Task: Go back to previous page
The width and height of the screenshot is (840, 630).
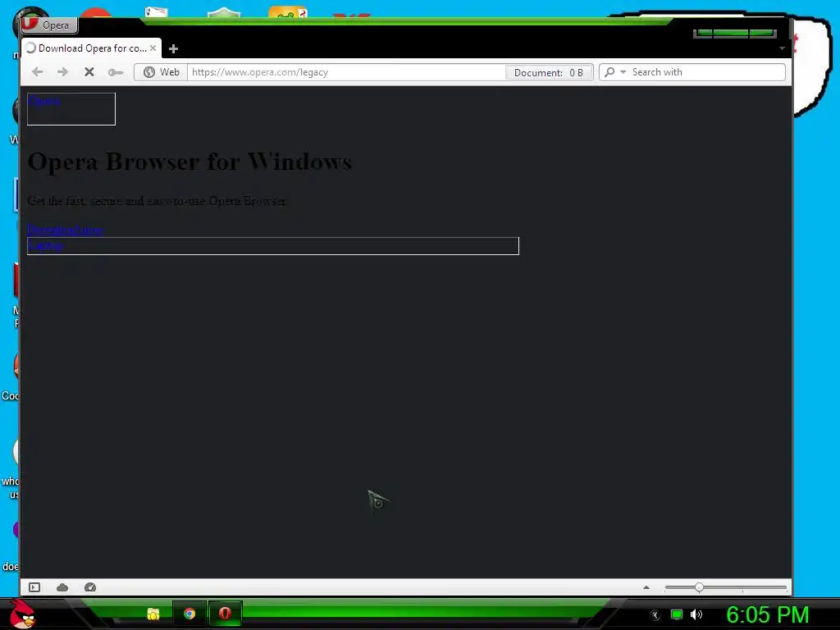Action: (x=37, y=72)
